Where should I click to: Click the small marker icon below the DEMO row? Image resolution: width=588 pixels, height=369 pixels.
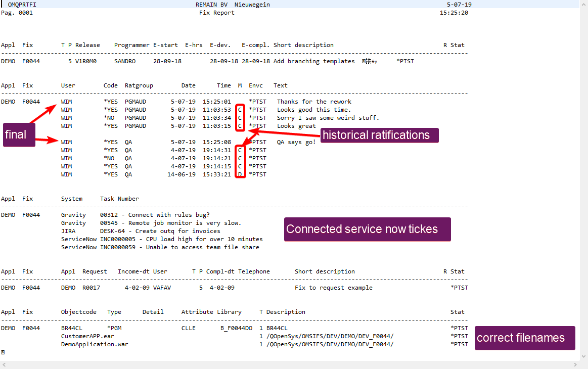3,352
